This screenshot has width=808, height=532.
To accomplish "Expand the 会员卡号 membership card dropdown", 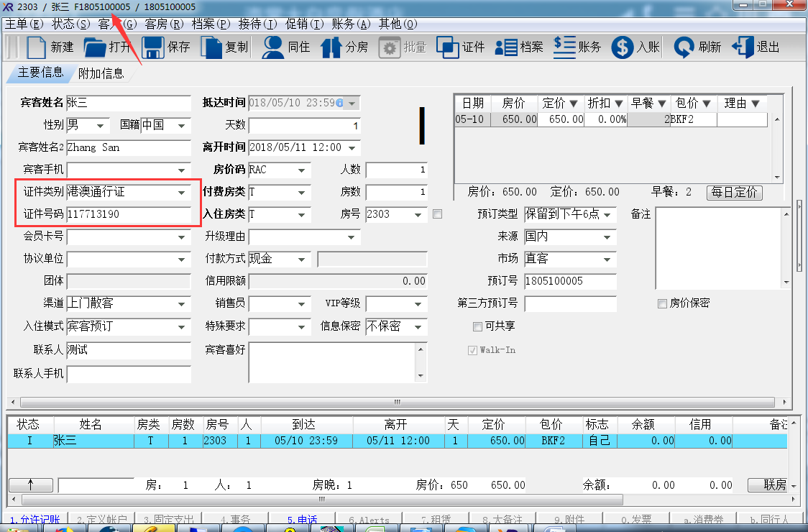I will pos(181,237).
